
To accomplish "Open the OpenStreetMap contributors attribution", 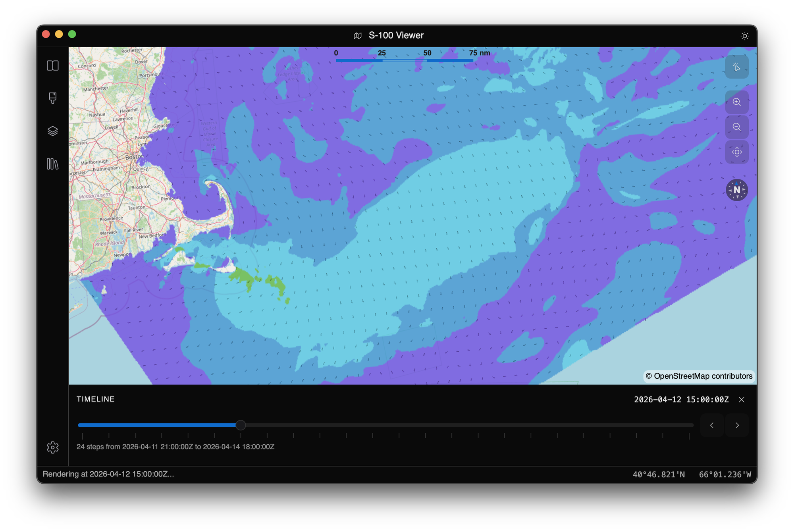I will click(x=699, y=376).
